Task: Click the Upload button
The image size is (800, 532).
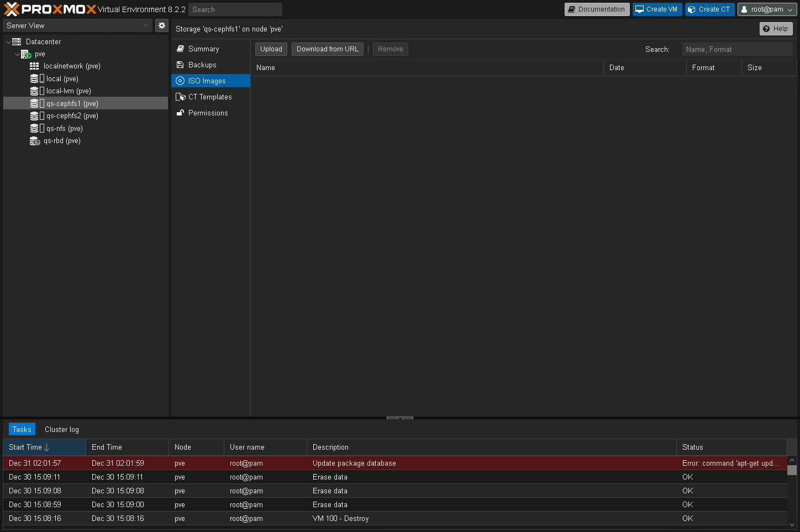Action: pos(271,49)
